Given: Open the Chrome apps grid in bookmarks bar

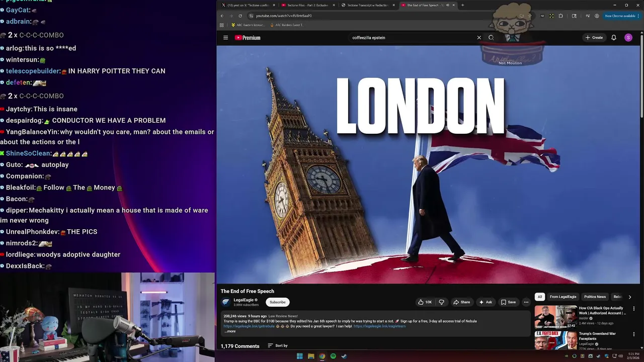Looking at the screenshot, I should pos(222,25).
